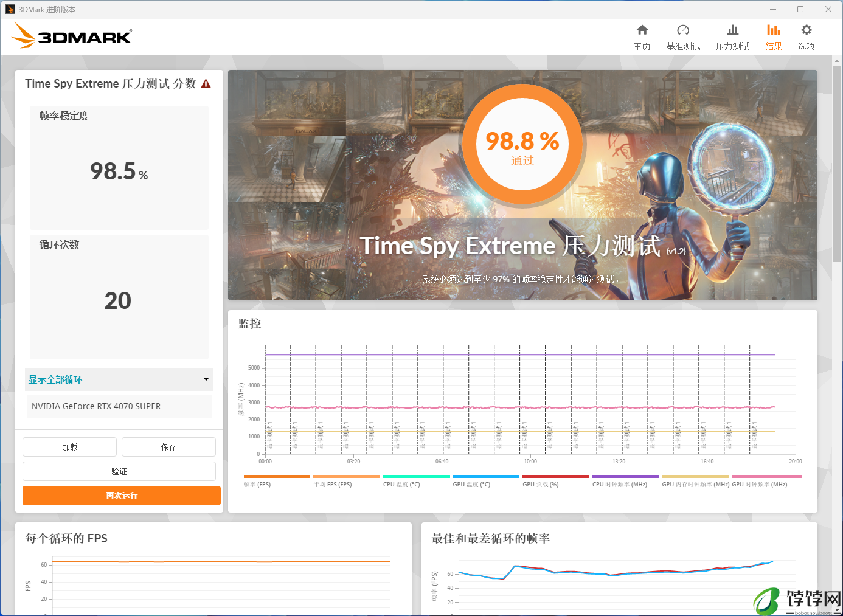This screenshot has height=616, width=843.
Task: Click the scrollbar up arrow
Action: click(838, 60)
